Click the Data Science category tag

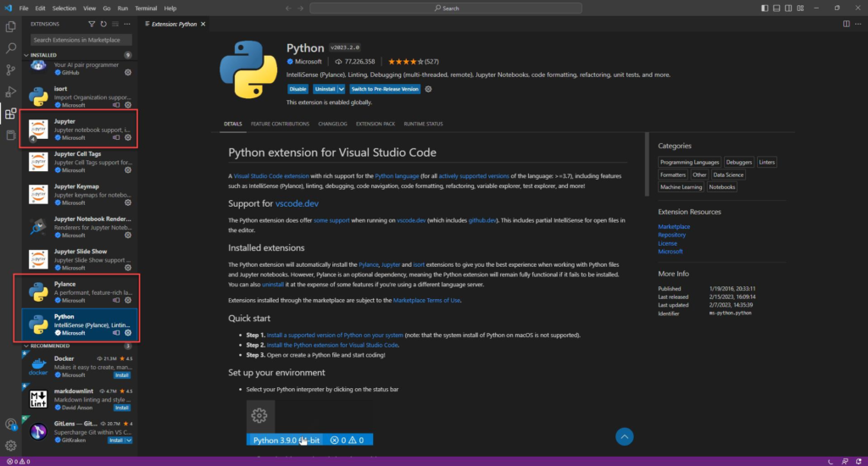728,175
